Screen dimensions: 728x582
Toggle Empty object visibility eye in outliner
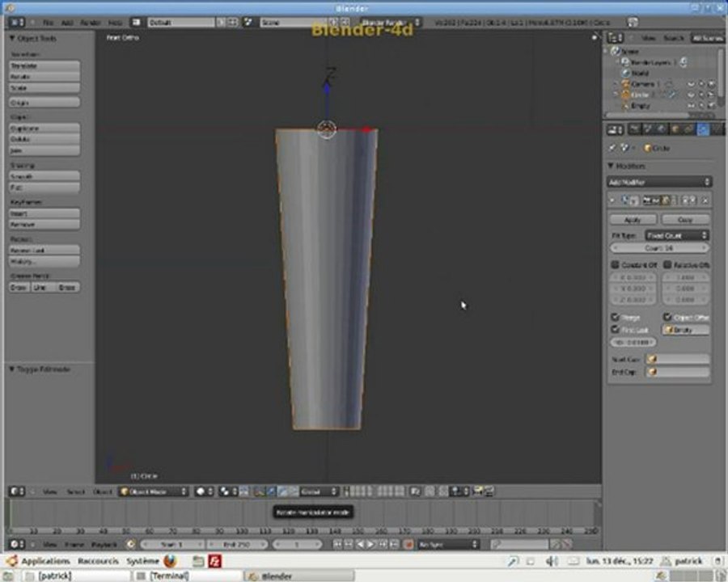[691, 106]
